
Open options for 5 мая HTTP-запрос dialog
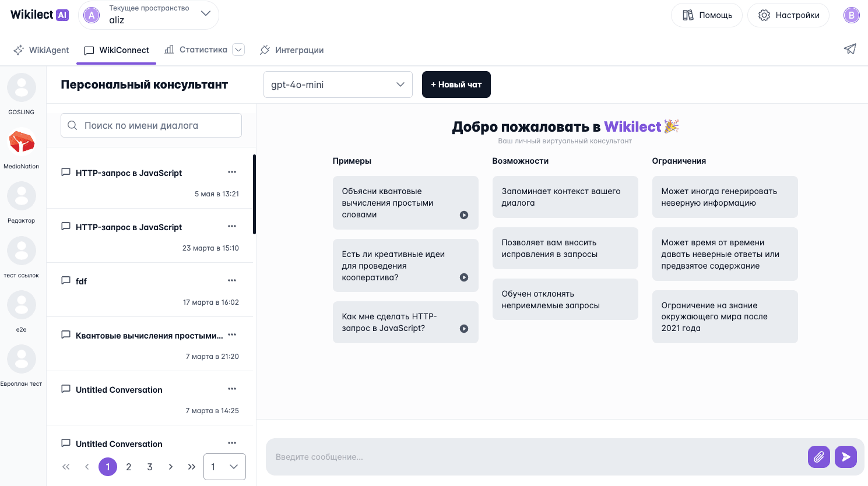[x=232, y=172]
